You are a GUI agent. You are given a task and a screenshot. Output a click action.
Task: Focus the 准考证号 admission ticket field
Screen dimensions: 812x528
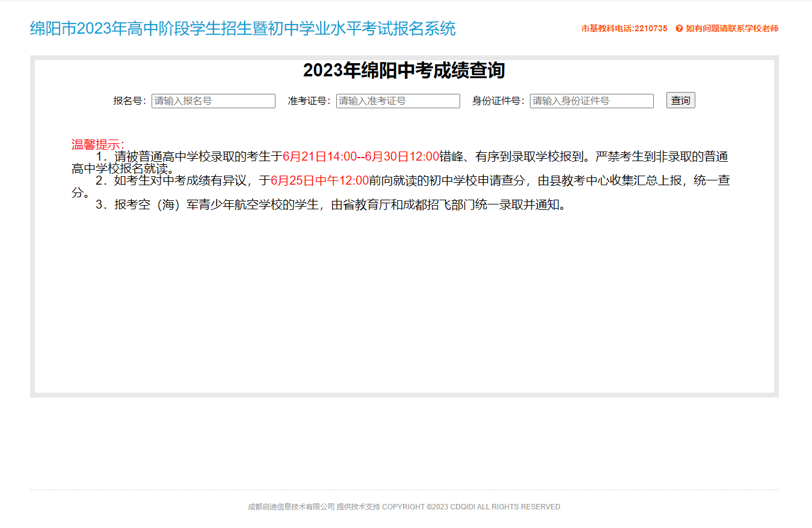(x=398, y=100)
